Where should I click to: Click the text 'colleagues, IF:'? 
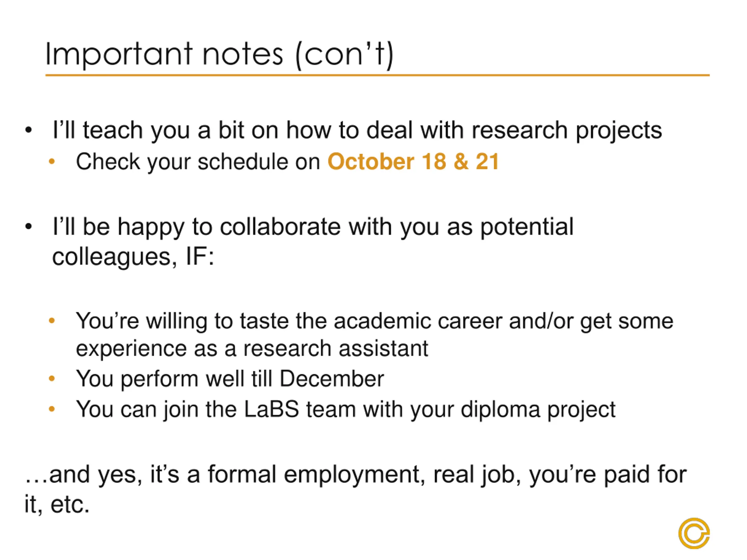(x=133, y=257)
